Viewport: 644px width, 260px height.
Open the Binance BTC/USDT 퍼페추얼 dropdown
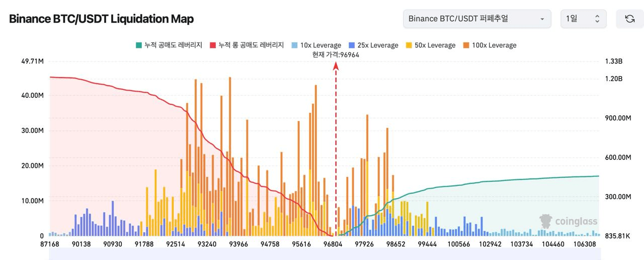[477, 19]
